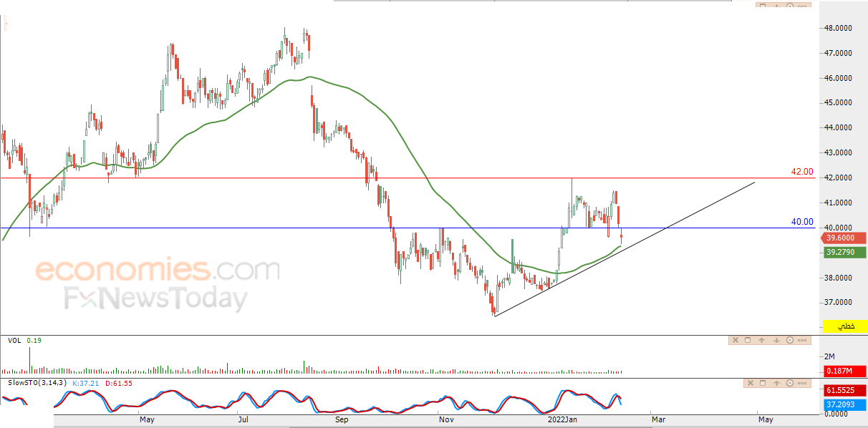Click the K:37.21 stochastic value
This screenshot has width=868, height=428.
pos(86,383)
